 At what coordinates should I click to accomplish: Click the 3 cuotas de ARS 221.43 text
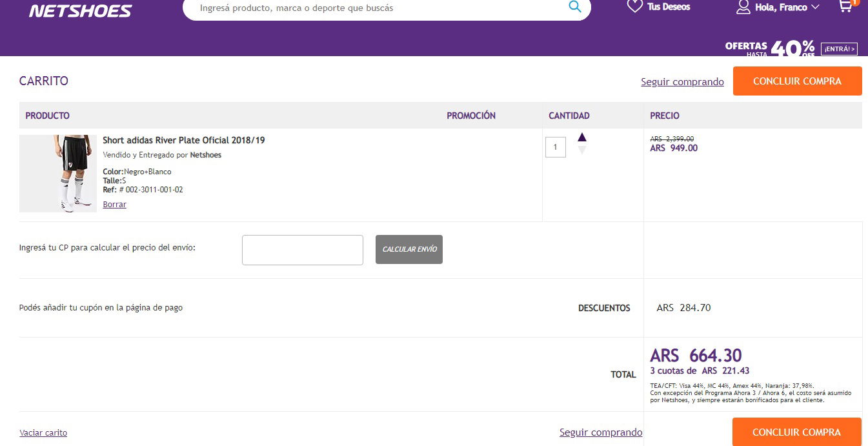(x=700, y=370)
